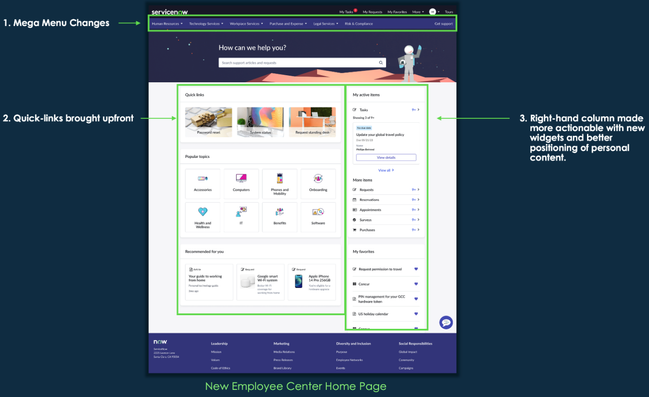Open the Onboarding topic icon
The image size is (649, 397).
point(318,178)
